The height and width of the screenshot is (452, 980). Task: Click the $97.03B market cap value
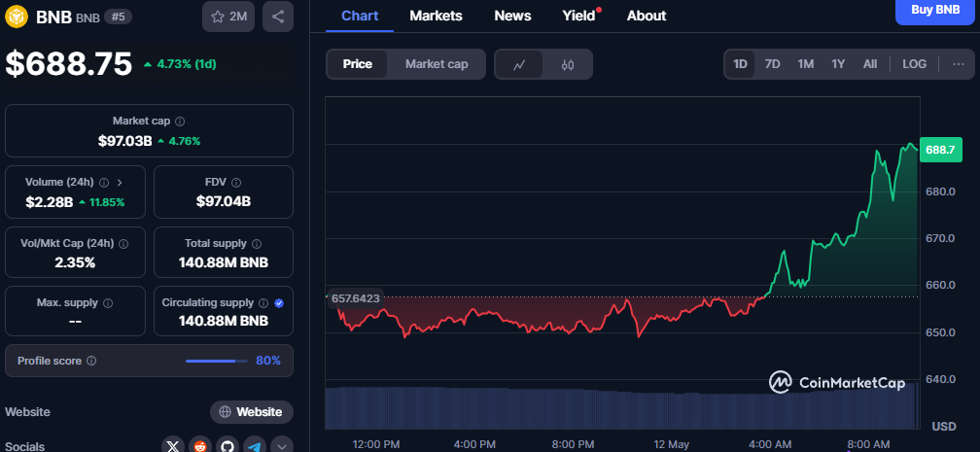click(125, 141)
